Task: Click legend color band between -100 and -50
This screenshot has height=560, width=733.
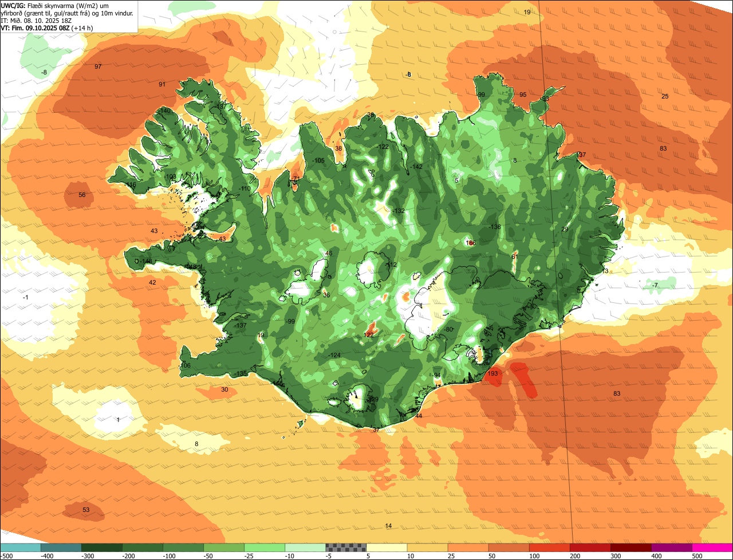Action: point(183,547)
